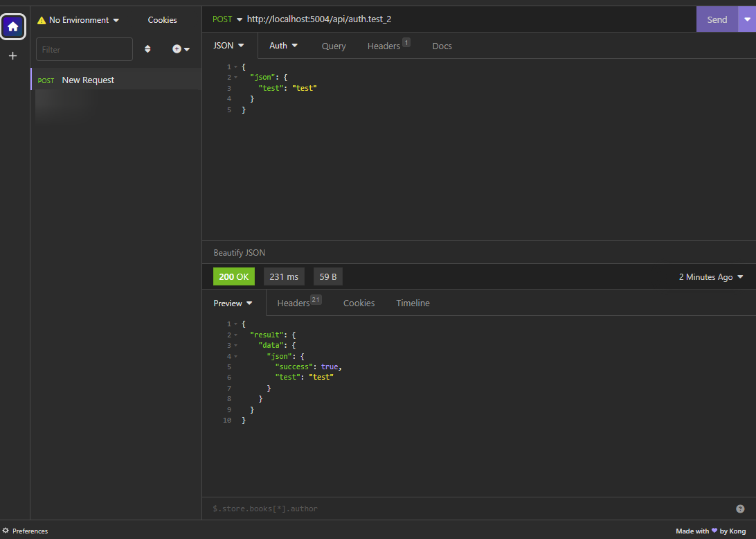
Task: Expand the 2 Minutes Ago history dropdown
Action: click(x=711, y=277)
